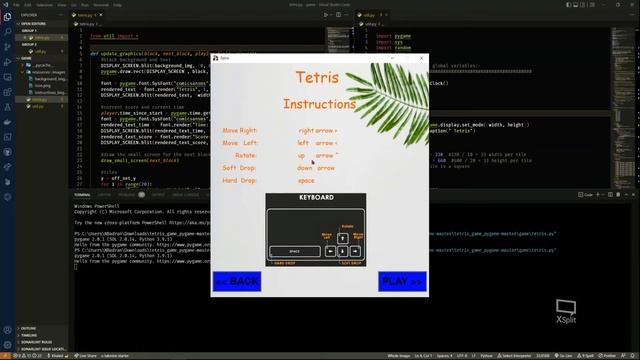640x360 pixels.
Task: Open the Source Control view in activity bar
Action: pyautogui.click(x=7, y=47)
